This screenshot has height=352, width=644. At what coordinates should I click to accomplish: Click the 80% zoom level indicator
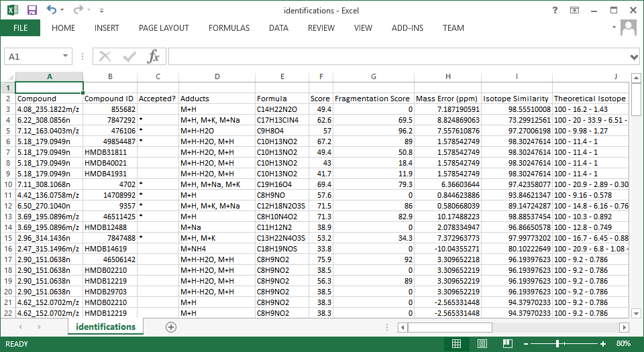[623, 343]
